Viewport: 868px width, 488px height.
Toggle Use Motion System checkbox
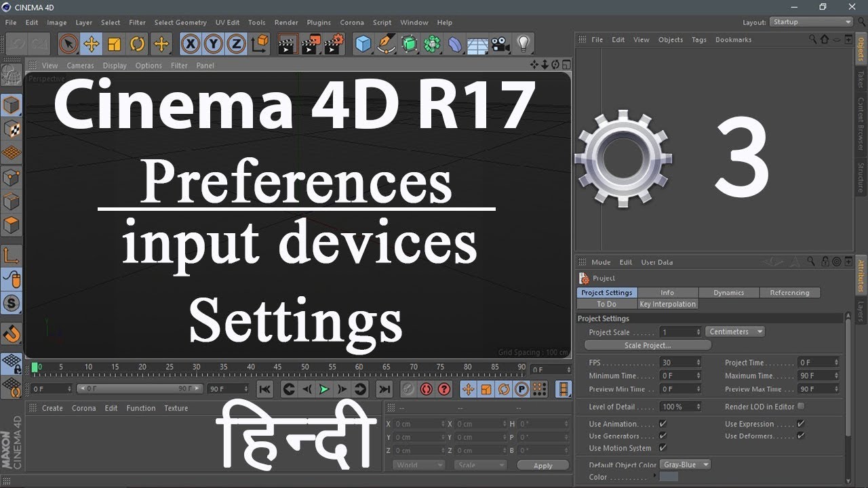click(663, 448)
